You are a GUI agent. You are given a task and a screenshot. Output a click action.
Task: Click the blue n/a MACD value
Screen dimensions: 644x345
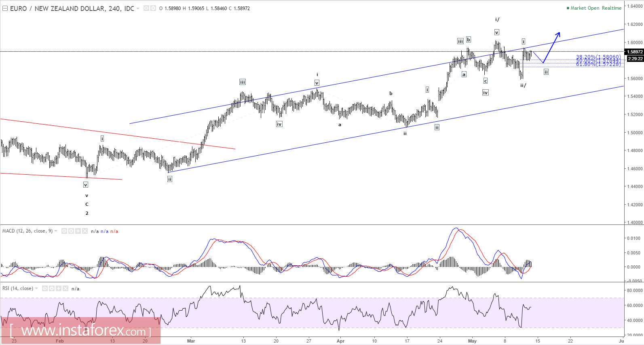104,231
